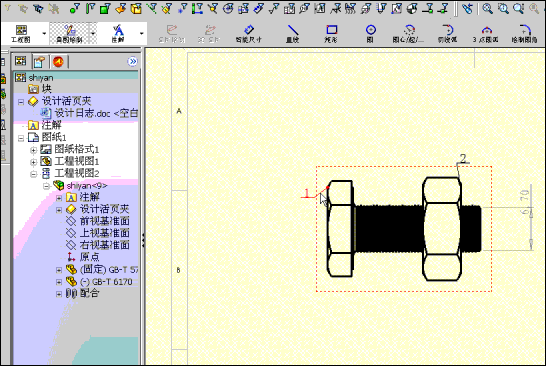The image size is (546, 366).
Task: Click the Annotation (注解) toolbar button
Action: click(x=118, y=34)
